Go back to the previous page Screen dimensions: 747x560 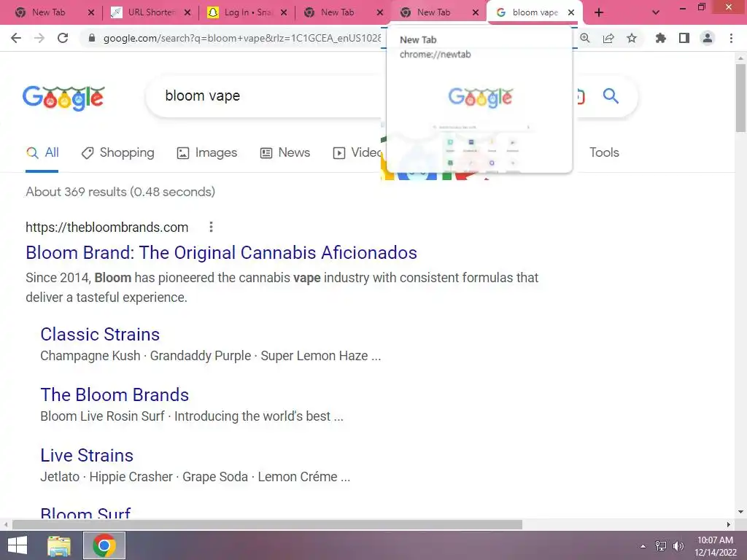[16, 38]
